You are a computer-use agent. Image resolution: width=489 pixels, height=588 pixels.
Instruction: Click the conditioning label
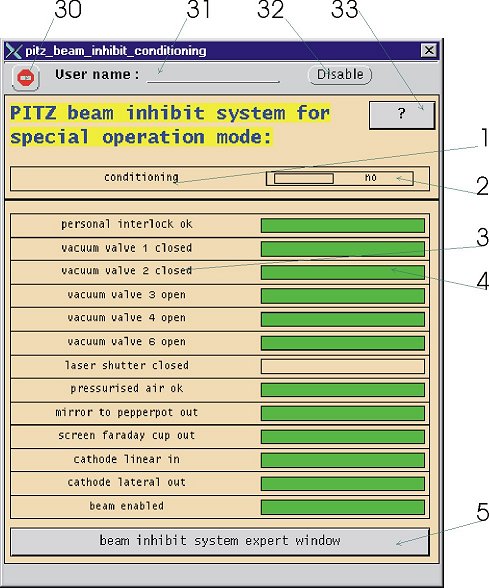pyautogui.click(x=141, y=177)
